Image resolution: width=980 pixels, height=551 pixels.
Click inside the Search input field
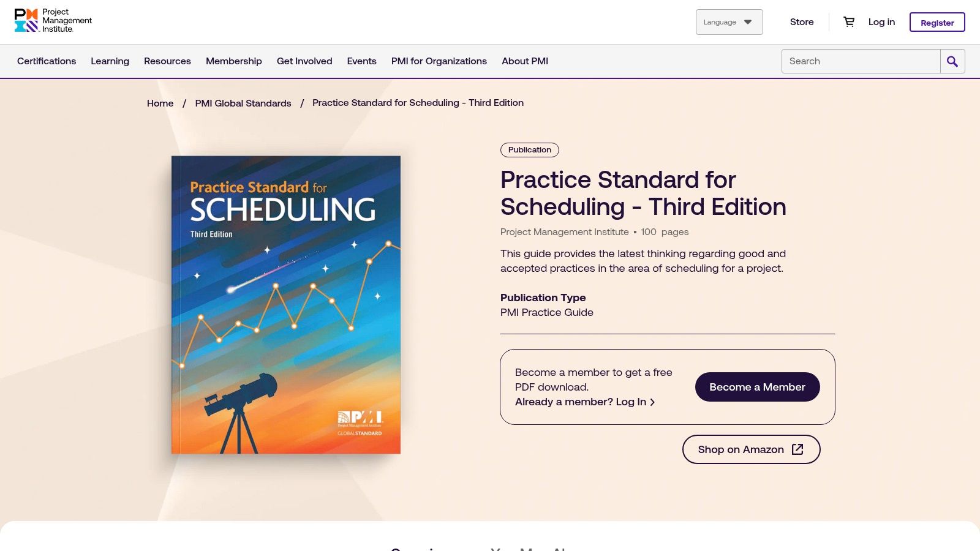[x=861, y=61]
